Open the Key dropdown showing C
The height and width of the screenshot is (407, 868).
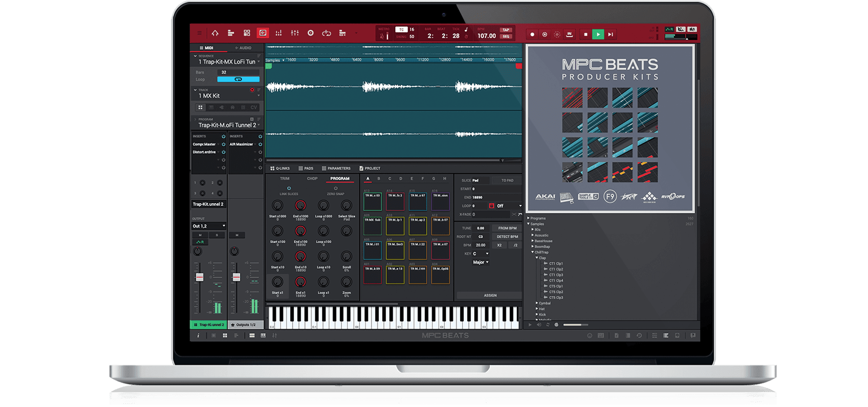click(x=480, y=253)
